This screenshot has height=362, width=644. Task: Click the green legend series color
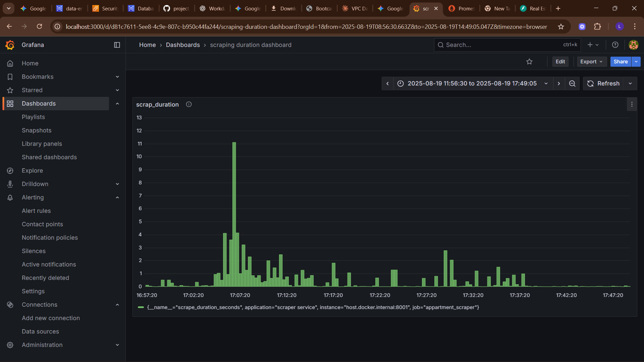[141, 307]
